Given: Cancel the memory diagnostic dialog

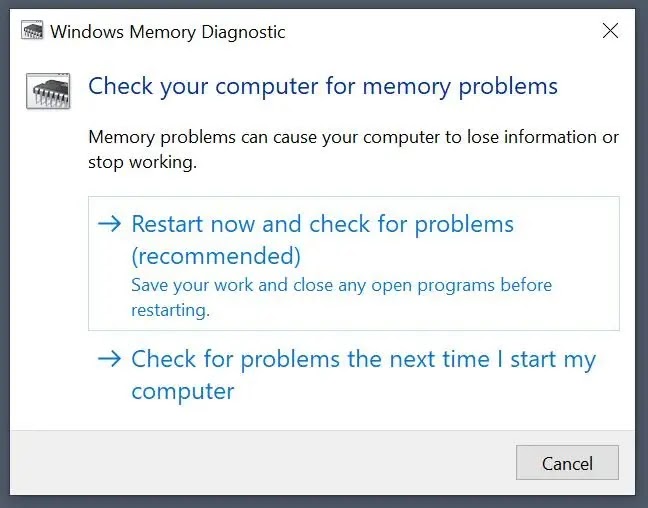Looking at the screenshot, I should point(567,463).
